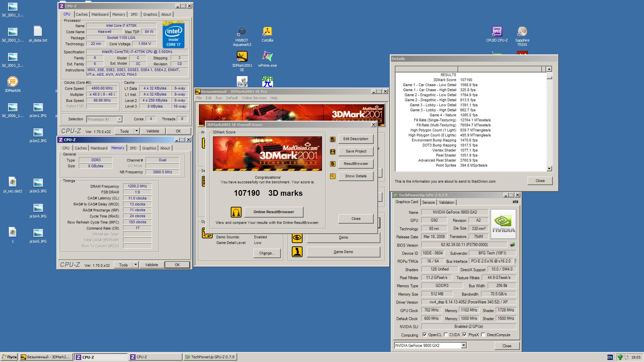Toggle PhysX checkbox in GPU-Z
Image resolution: width=644 pixels, height=362 pixels.
[465, 335]
